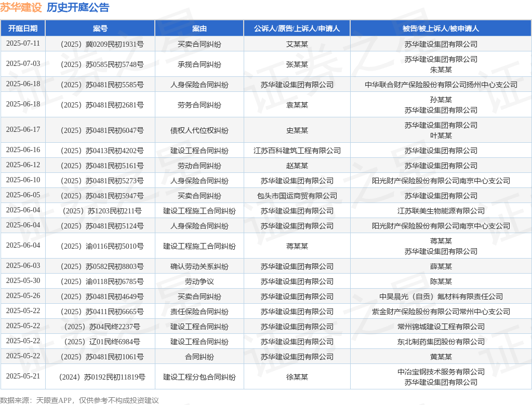The height and width of the screenshot is (405, 532).
Task: Click the date 2025-05-30
Action: coord(23,281)
